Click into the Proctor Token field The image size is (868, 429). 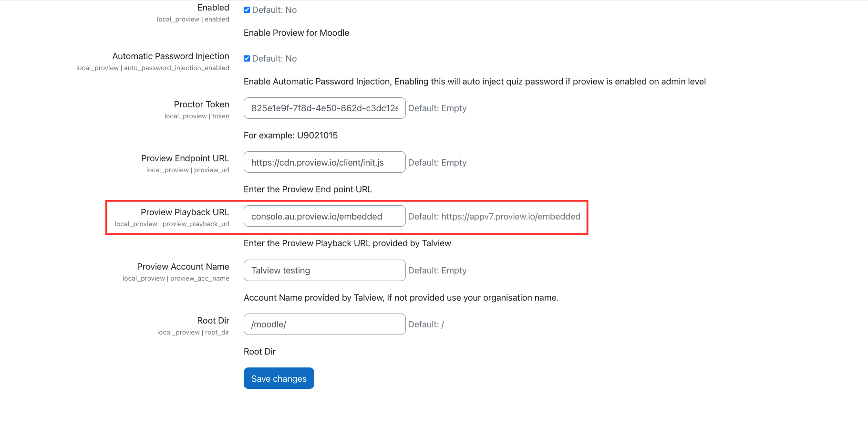click(324, 108)
